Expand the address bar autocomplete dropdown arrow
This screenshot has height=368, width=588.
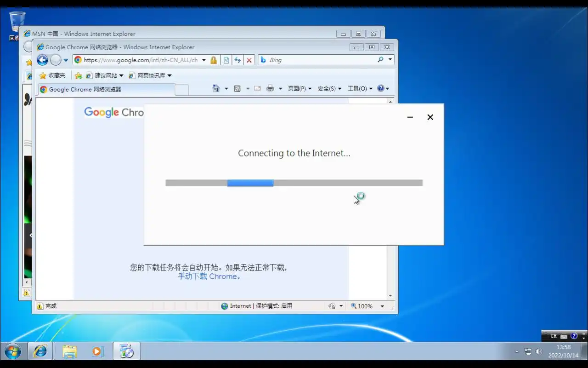204,60
